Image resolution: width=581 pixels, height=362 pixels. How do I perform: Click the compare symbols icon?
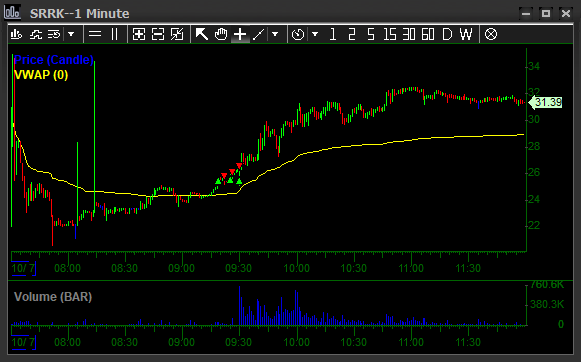[54, 34]
